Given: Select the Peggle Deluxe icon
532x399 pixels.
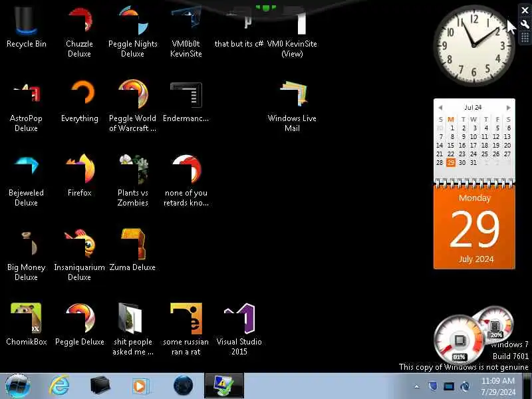Looking at the screenshot, I should pyautogui.click(x=79, y=325).
